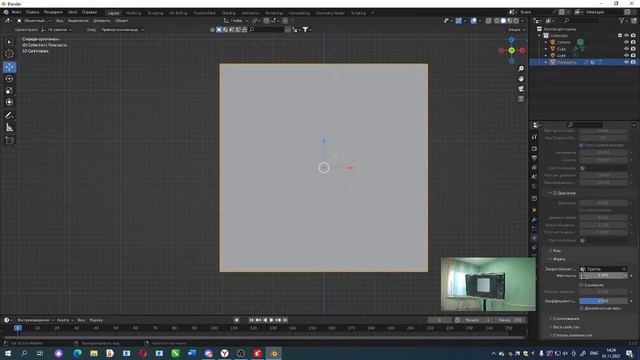Switch to the UV Editing workspace tab
The height and width of the screenshot is (360, 640).
click(x=178, y=13)
